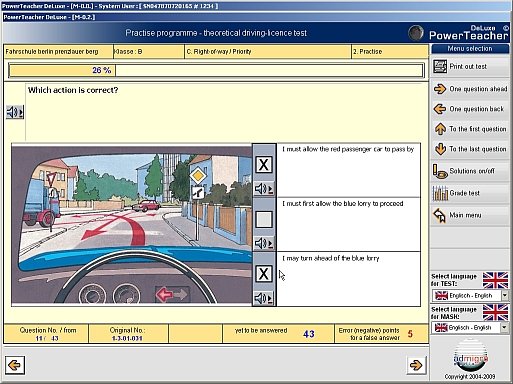Toggle Solutions on/off
The width and height of the screenshot is (513, 384).
(470, 171)
